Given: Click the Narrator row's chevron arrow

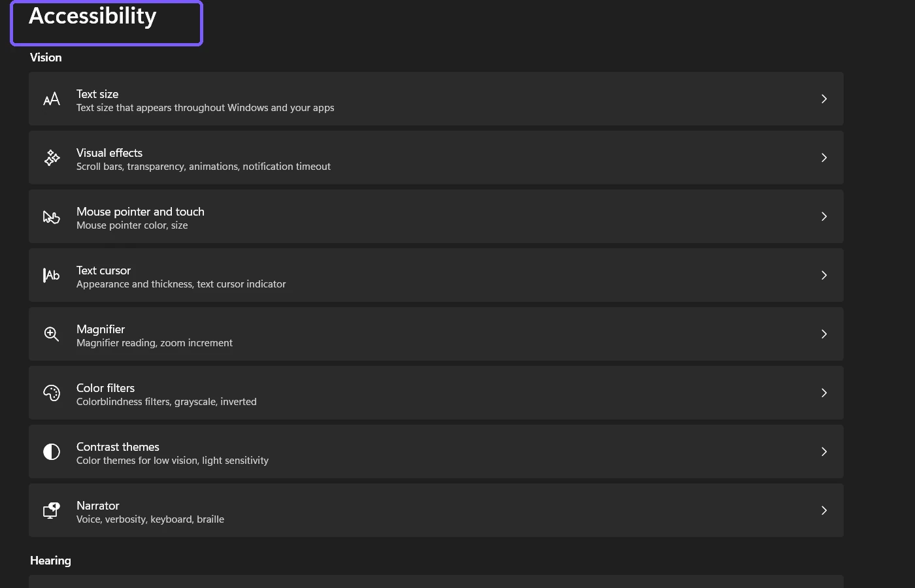Looking at the screenshot, I should pos(824,510).
